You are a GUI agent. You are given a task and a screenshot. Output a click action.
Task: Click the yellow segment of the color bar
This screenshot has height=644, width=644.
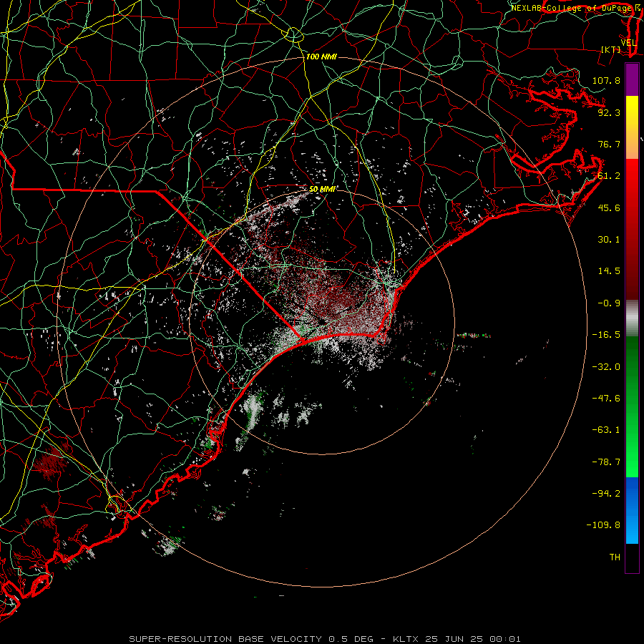(632, 127)
